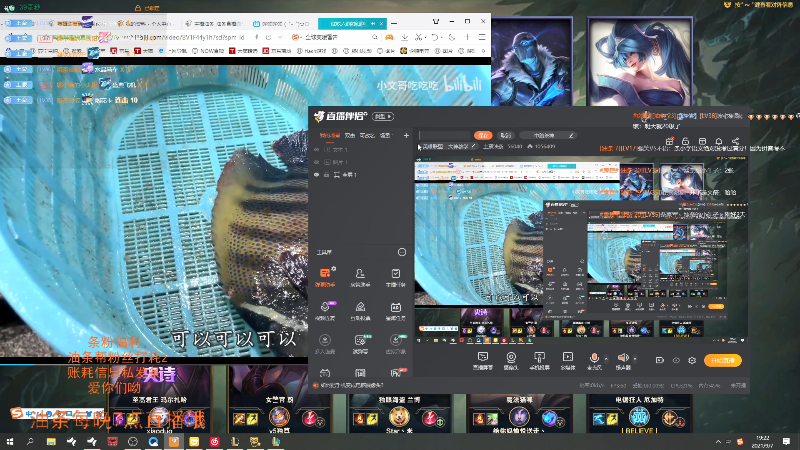Image resolution: width=800 pixels, height=450 pixels.
Task: Expand the browser address bar dropdown chevron
Action: click(280, 37)
